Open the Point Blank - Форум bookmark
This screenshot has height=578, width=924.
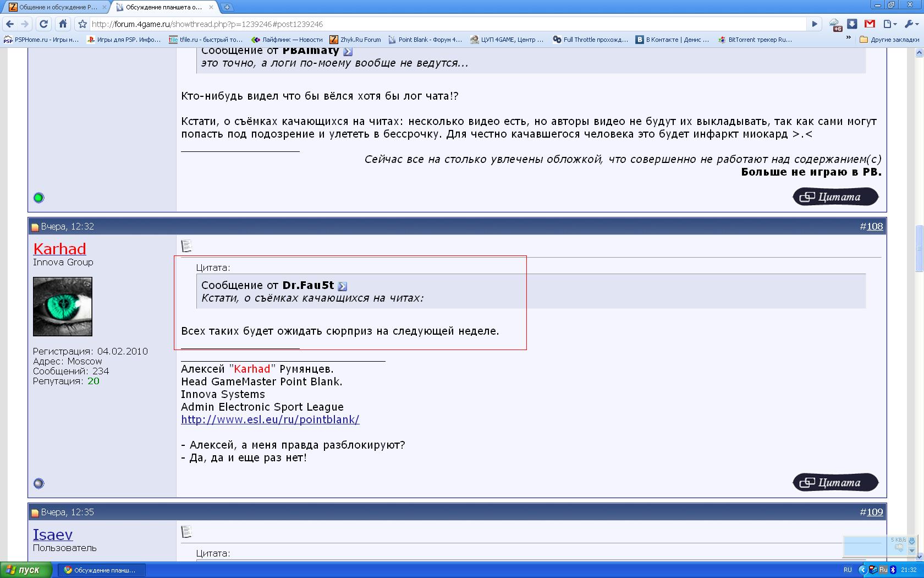click(425, 40)
